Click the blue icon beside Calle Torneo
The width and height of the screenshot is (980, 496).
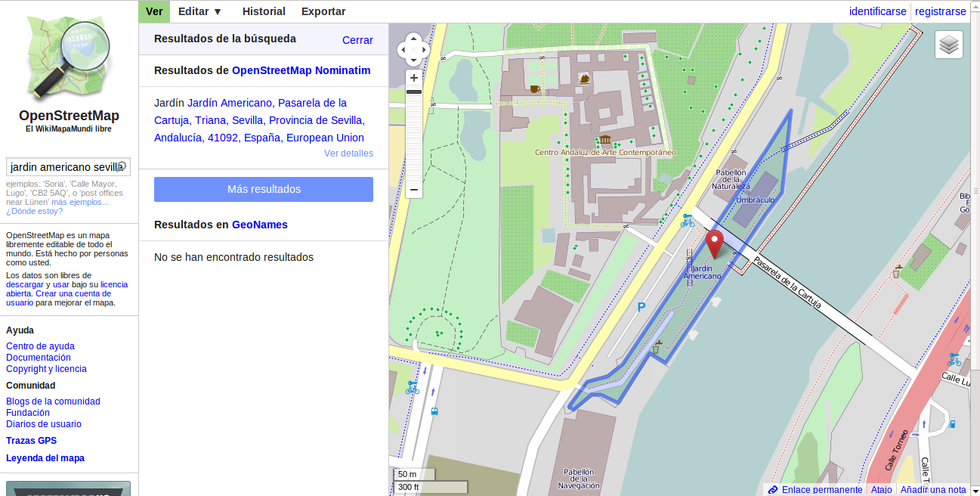952,424
